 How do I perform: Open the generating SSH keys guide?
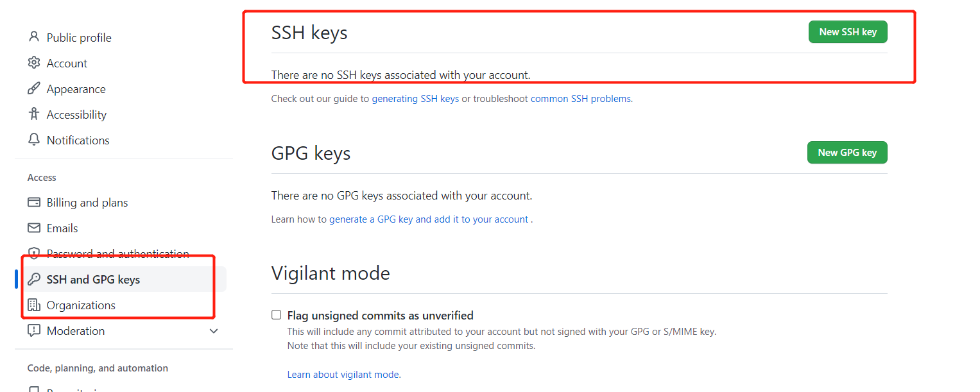pos(415,99)
